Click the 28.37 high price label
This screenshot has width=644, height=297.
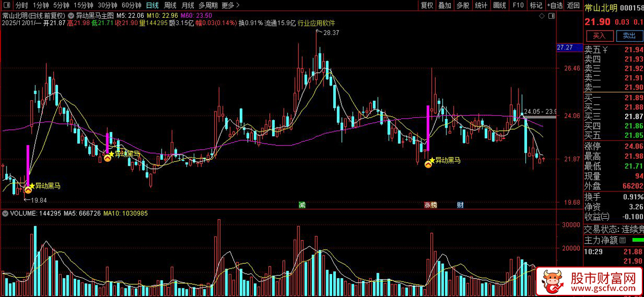[331, 33]
